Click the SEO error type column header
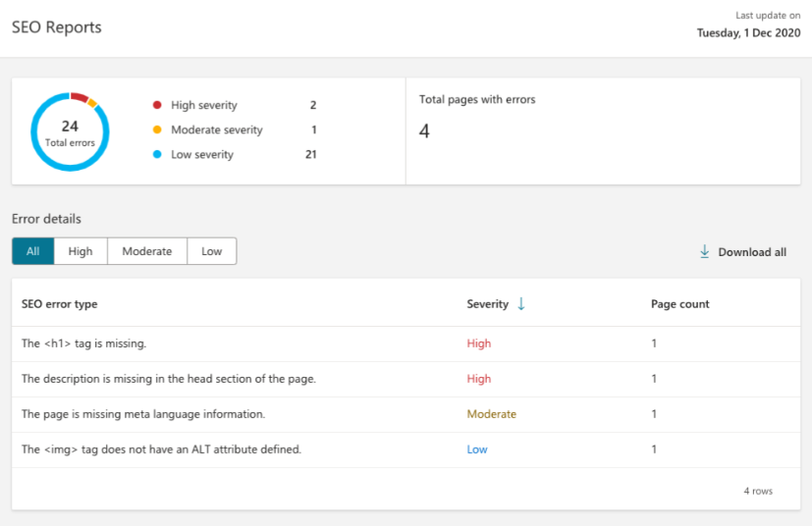Screen dimensions: 812x526 pos(60,304)
